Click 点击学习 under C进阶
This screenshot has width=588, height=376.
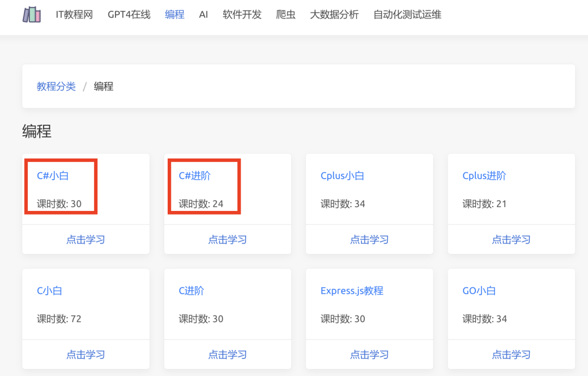click(228, 354)
